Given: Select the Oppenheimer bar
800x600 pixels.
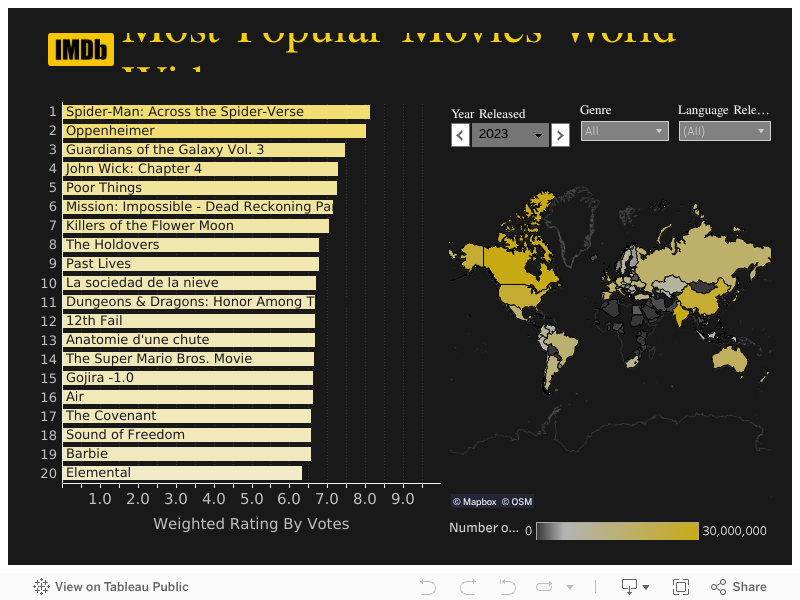Looking at the screenshot, I should [214, 131].
